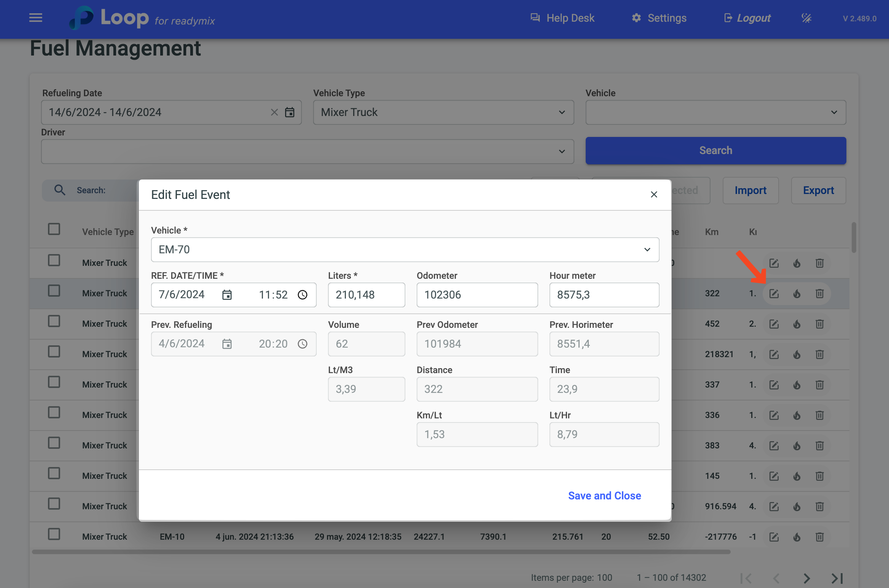This screenshot has height=588, width=889.
Task: Click the Export button
Action: point(818,190)
